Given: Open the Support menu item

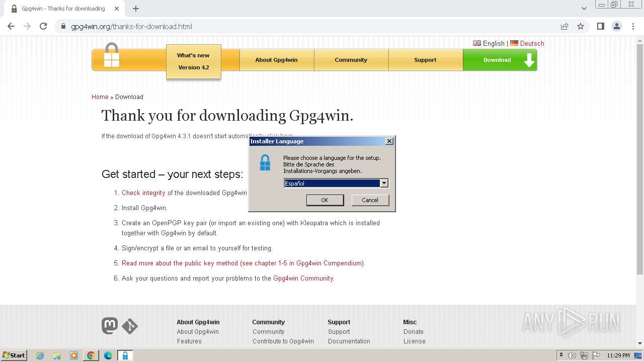Looking at the screenshot, I should click(425, 60).
